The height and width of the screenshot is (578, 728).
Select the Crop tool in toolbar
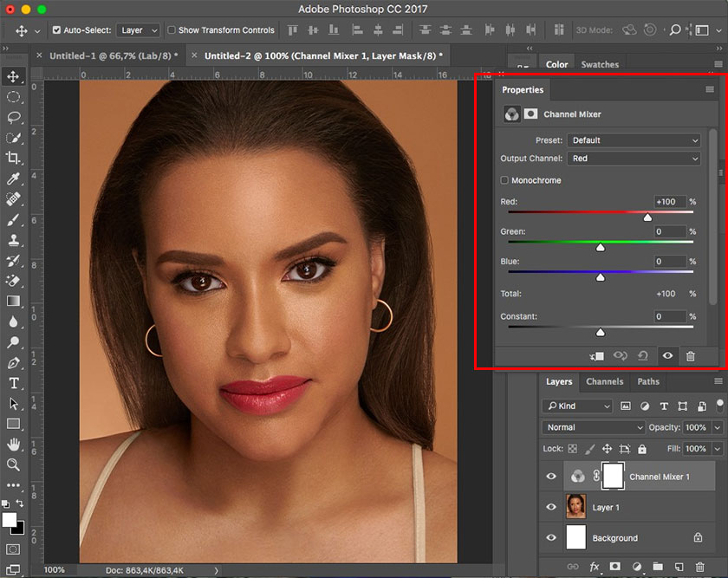click(13, 158)
